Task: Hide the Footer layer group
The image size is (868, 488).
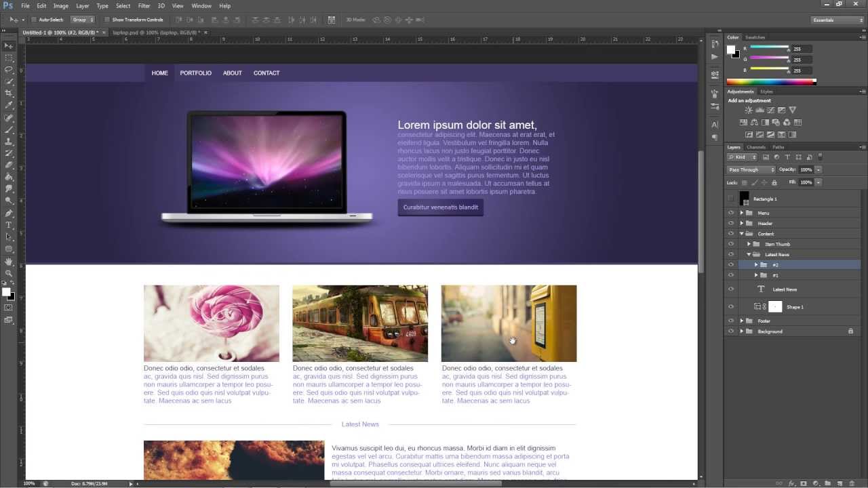Action: tap(731, 321)
